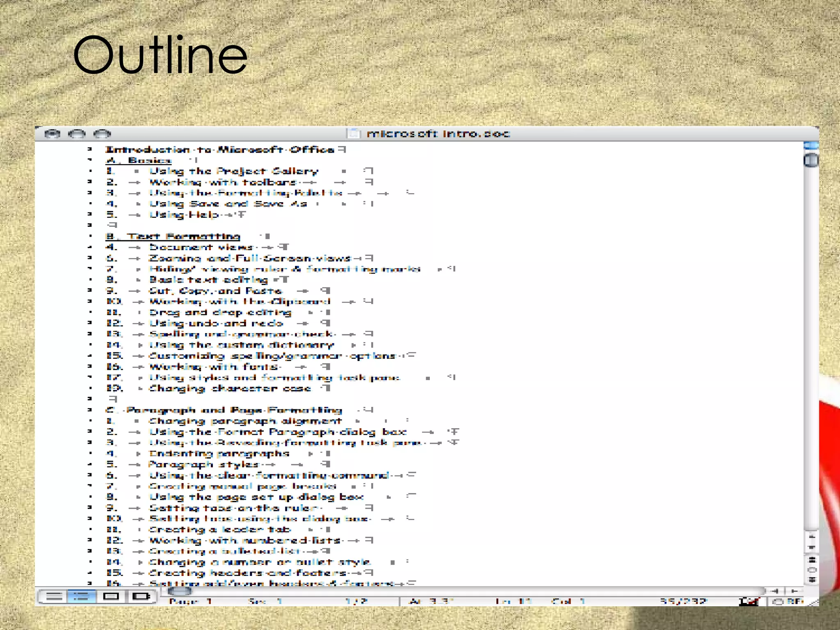The image size is (840, 630).
Task: Click the line "Changing paragraph alignment"
Action: 245,421
